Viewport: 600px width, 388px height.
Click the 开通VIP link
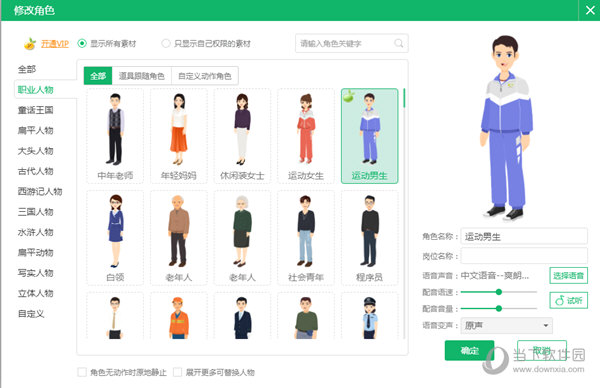coord(55,44)
